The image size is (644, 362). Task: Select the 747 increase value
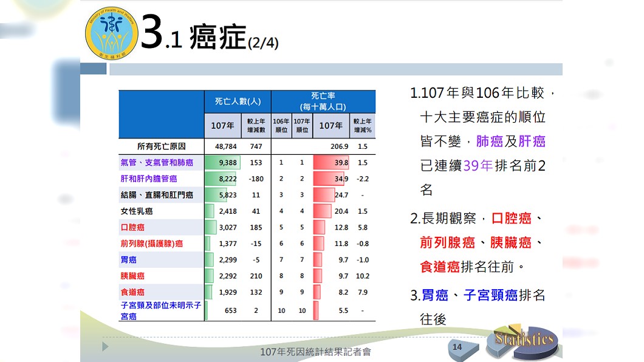256,146
